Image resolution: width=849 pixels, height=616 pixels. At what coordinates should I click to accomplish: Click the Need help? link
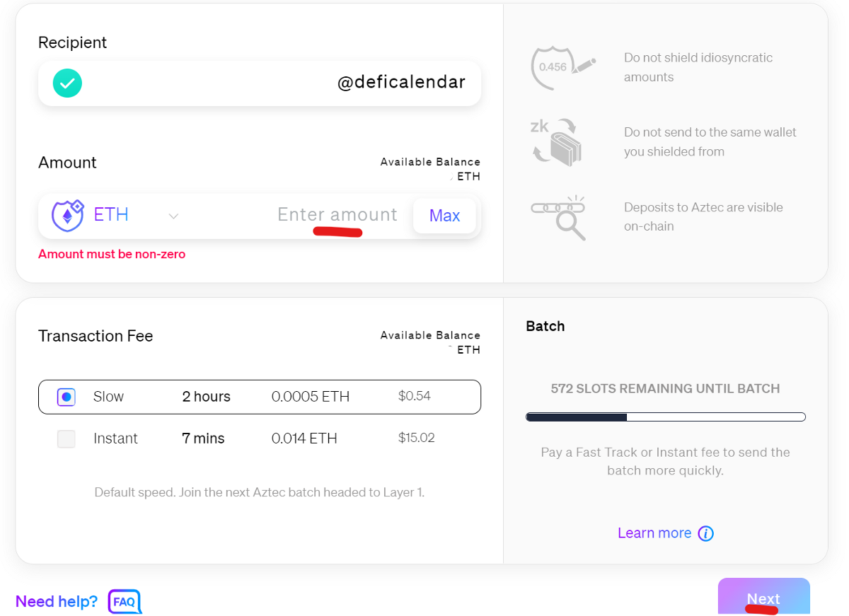tap(56, 601)
